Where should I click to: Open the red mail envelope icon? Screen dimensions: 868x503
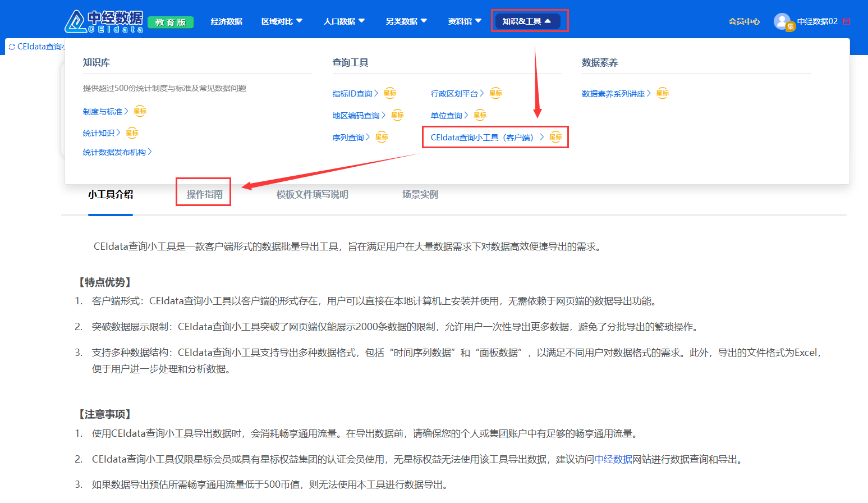click(847, 21)
